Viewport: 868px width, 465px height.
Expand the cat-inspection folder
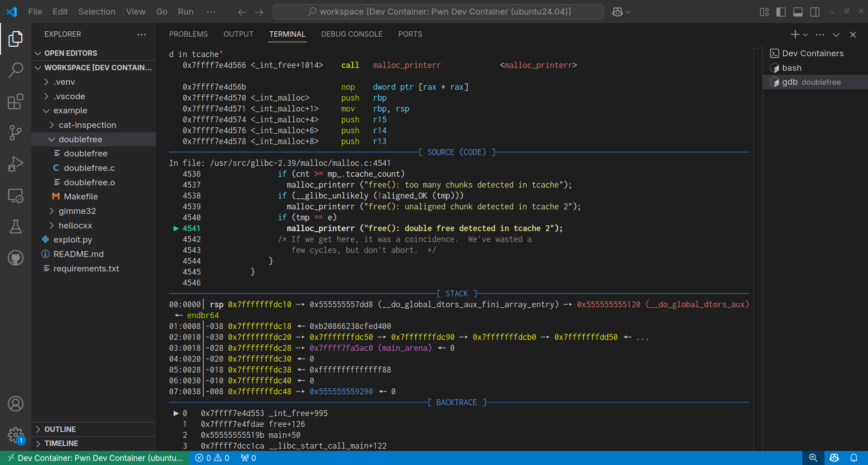87,125
